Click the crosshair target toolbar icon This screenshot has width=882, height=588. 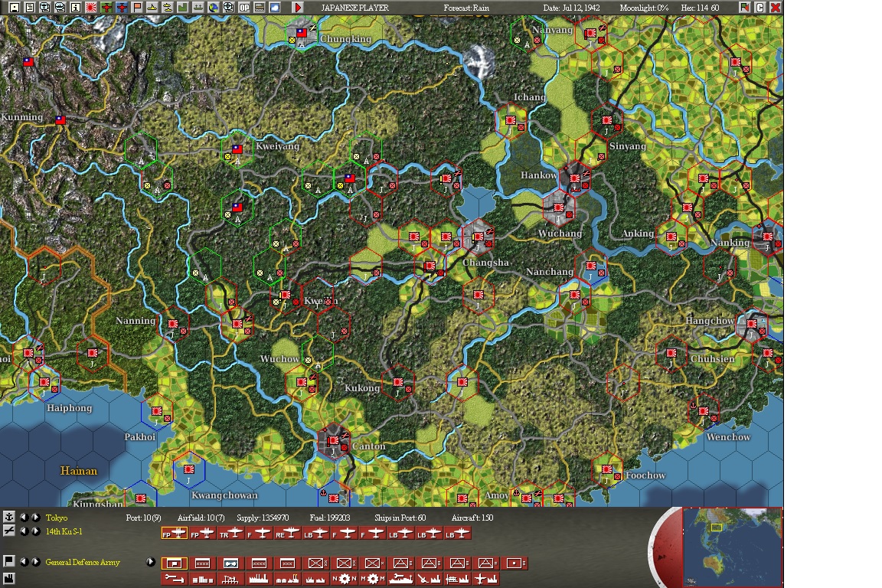click(x=228, y=8)
